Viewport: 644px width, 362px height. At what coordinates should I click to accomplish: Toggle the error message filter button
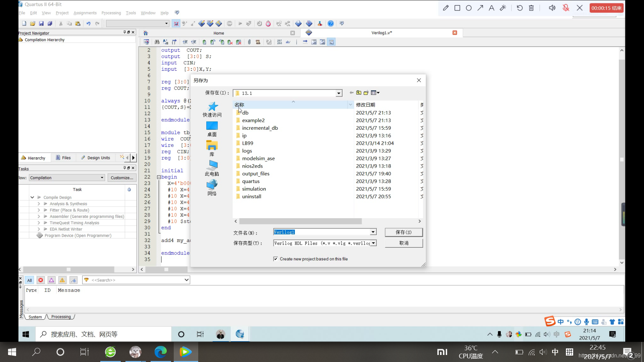41,280
